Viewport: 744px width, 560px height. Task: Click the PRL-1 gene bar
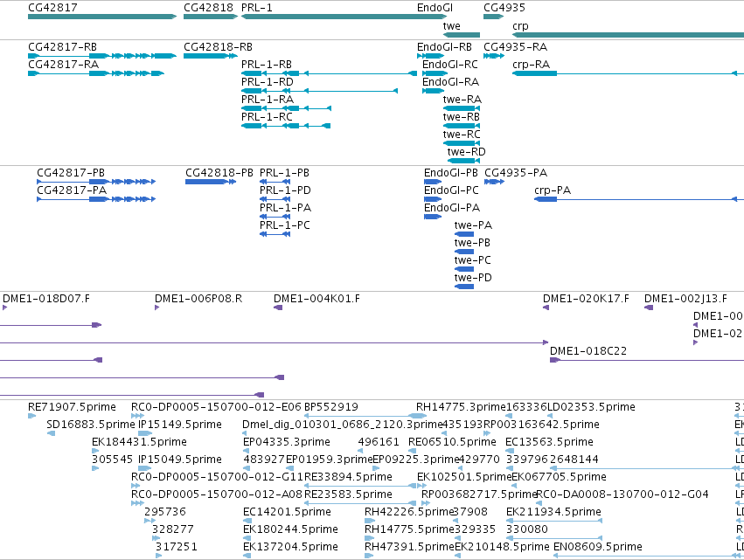[344, 17]
